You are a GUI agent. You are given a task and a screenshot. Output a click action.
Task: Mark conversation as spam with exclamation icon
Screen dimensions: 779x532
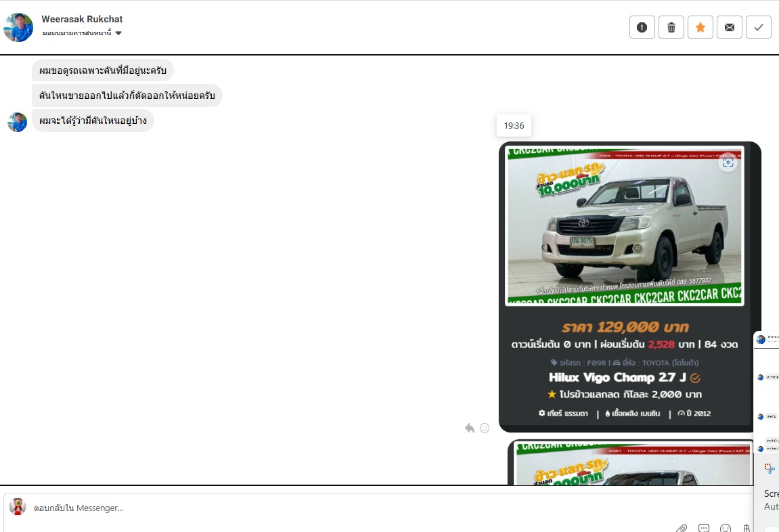[642, 27]
